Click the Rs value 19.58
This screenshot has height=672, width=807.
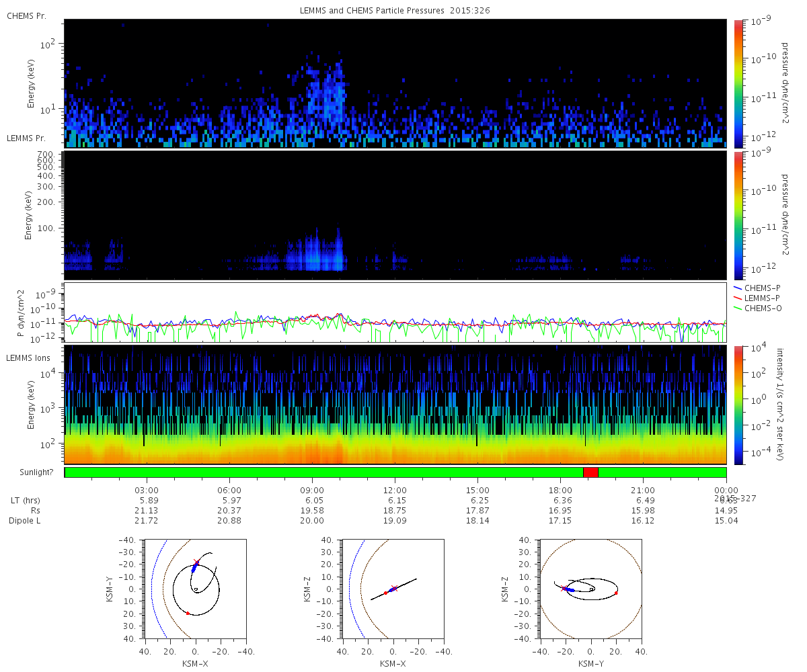[x=312, y=511]
